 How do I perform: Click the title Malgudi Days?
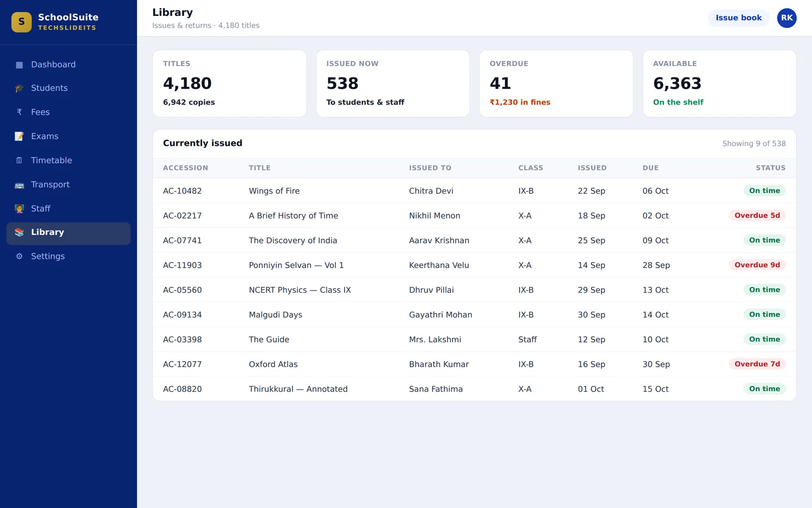276,315
